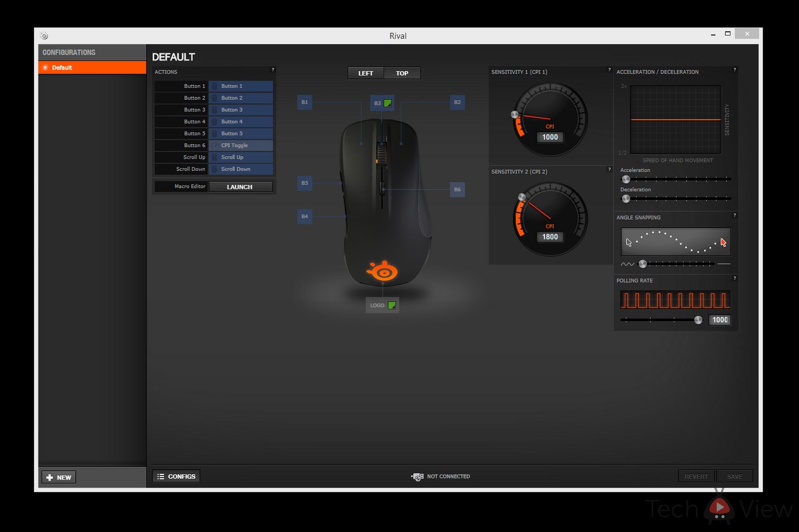Click the CONFIGURATIONS header
The height and width of the screenshot is (532, 799).
[69, 52]
